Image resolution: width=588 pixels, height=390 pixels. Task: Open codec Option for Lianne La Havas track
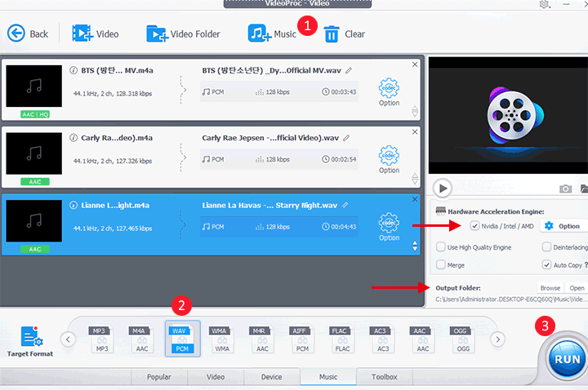(389, 227)
